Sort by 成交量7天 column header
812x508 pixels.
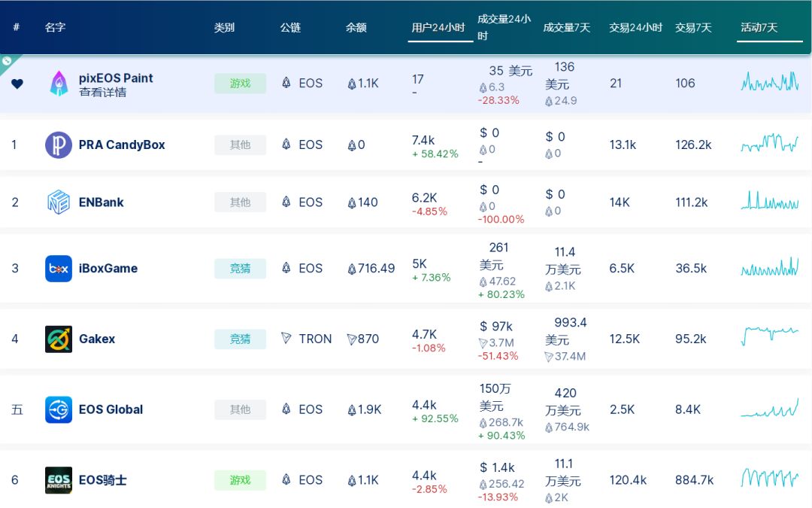click(567, 28)
